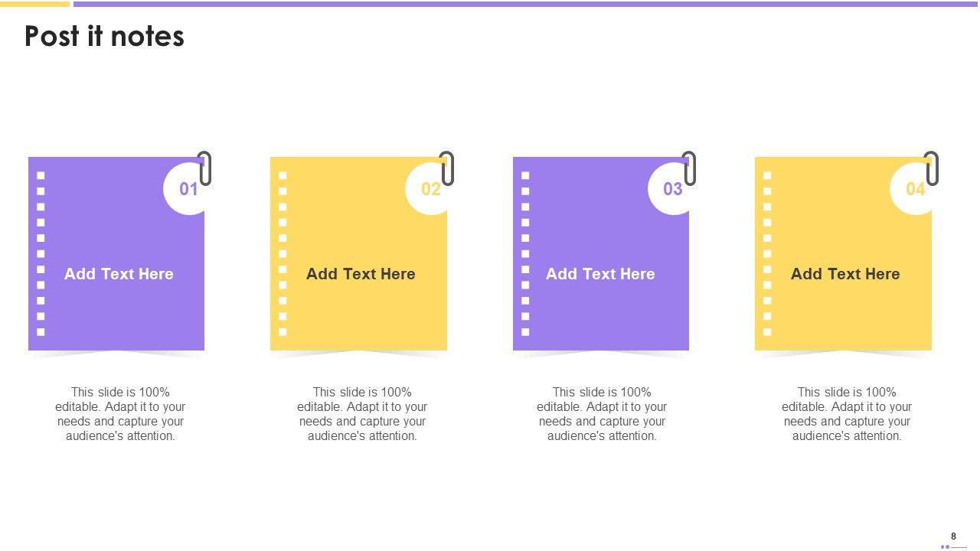This screenshot has height=551, width=980.
Task: Select the 02 number circle
Action: (x=429, y=189)
